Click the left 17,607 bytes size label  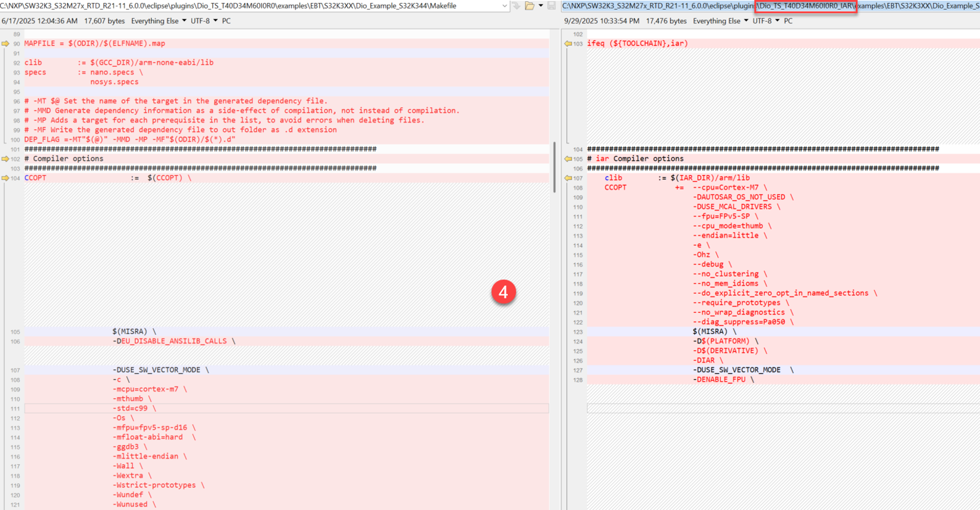coord(104,21)
